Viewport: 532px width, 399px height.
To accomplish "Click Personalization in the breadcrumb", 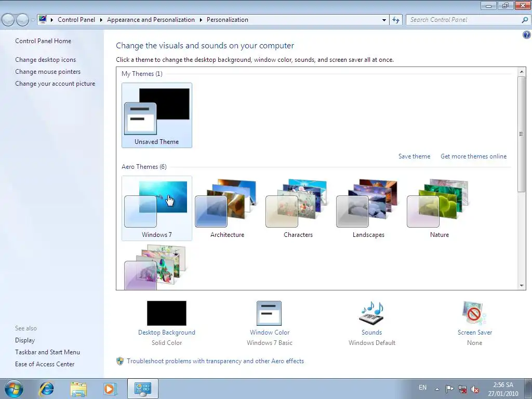I will tap(228, 20).
